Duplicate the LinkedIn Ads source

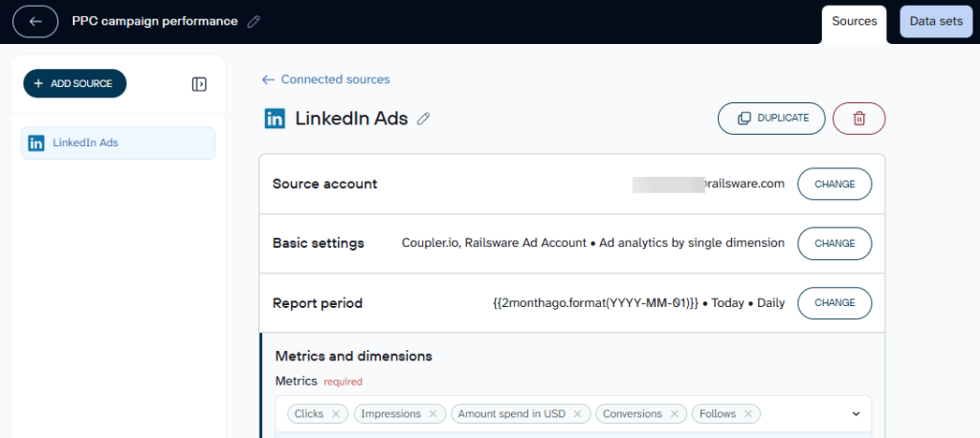point(771,118)
